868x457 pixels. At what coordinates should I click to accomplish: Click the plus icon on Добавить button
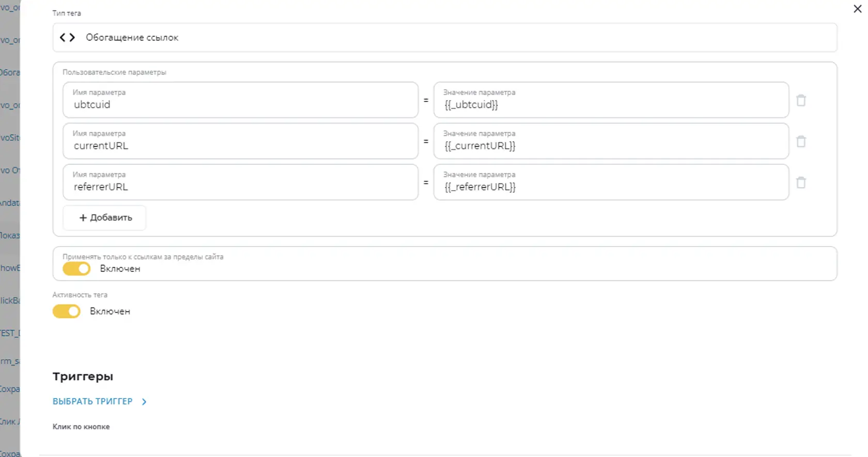click(x=83, y=218)
